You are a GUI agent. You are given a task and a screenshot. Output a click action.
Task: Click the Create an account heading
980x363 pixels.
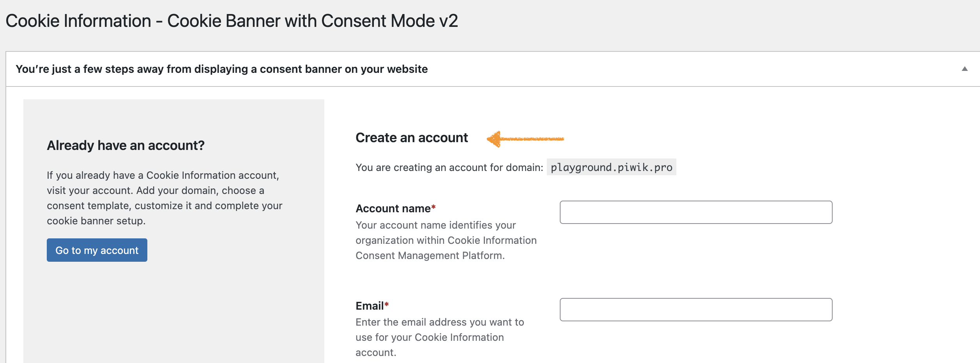click(411, 138)
